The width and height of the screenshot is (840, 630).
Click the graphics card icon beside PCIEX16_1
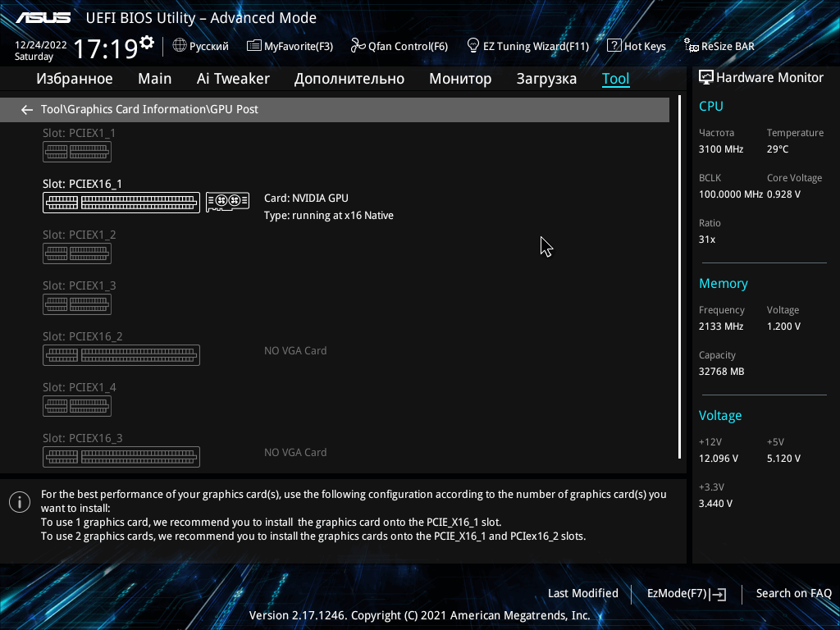tap(228, 202)
